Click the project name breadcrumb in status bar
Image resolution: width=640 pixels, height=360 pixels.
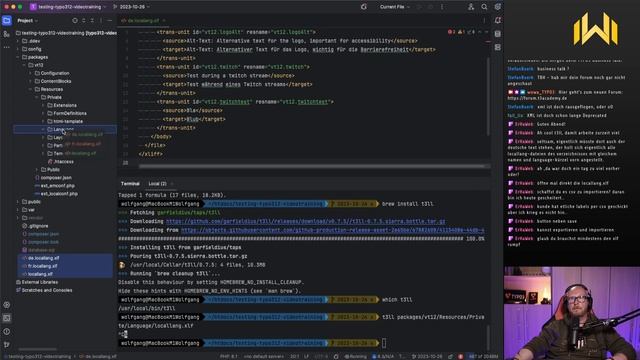point(39,357)
